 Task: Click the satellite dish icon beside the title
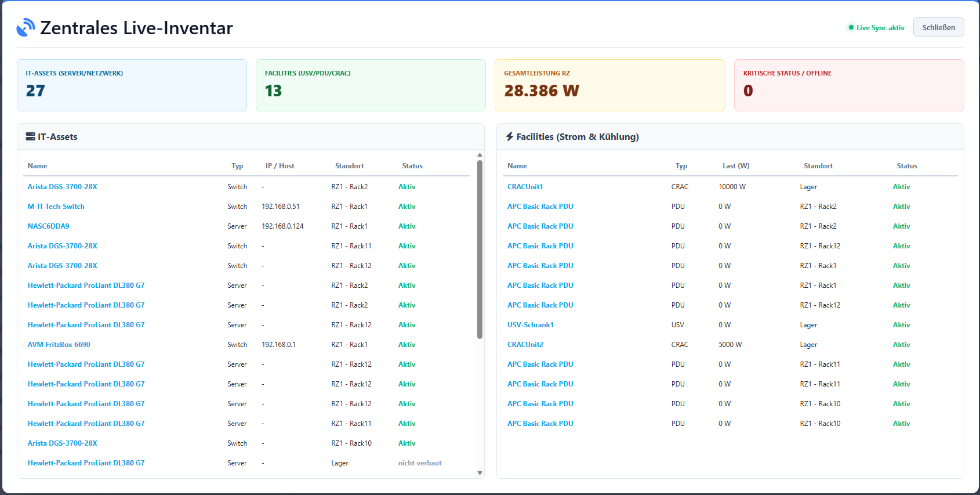click(26, 28)
